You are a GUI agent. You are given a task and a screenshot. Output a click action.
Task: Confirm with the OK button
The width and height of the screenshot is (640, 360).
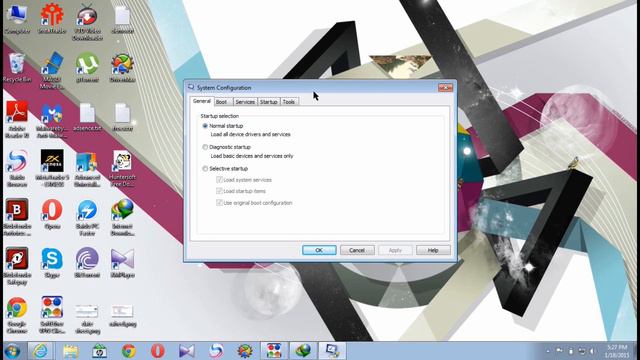(319, 250)
